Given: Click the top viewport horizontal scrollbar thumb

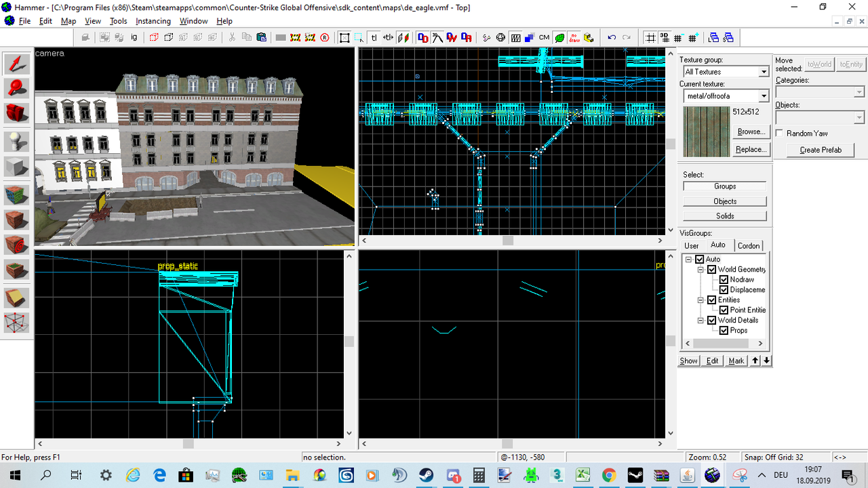Looking at the screenshot, I should tap(508, 241).
